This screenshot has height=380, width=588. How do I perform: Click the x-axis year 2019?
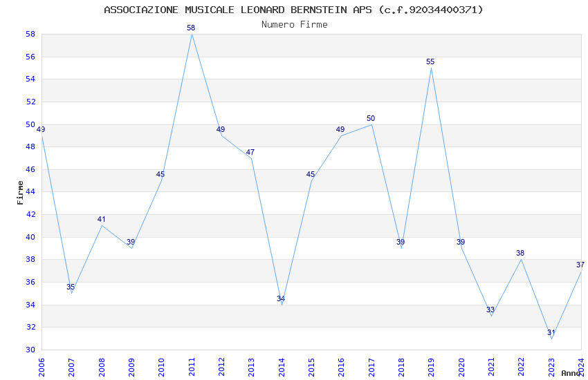(x=432, y=367)
